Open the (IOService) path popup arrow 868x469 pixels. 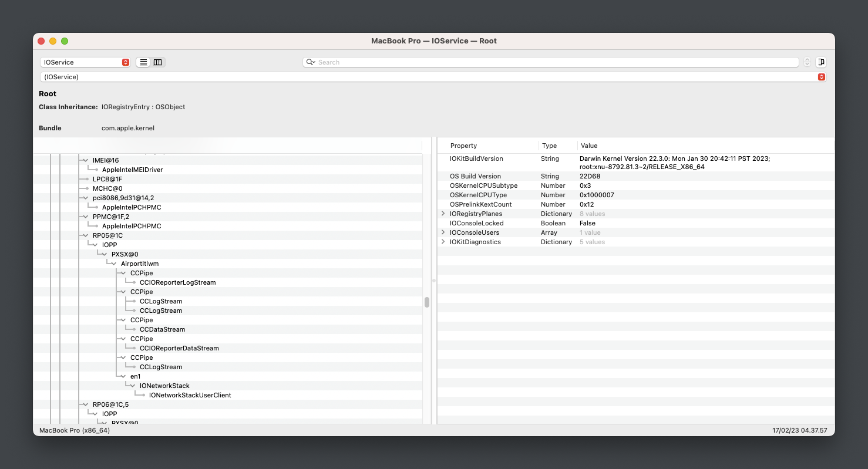click(821, 77)
